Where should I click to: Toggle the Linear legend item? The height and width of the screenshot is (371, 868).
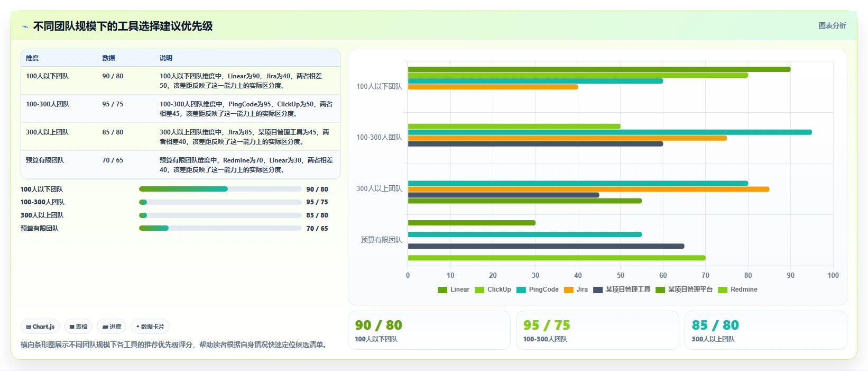[454, 289]
